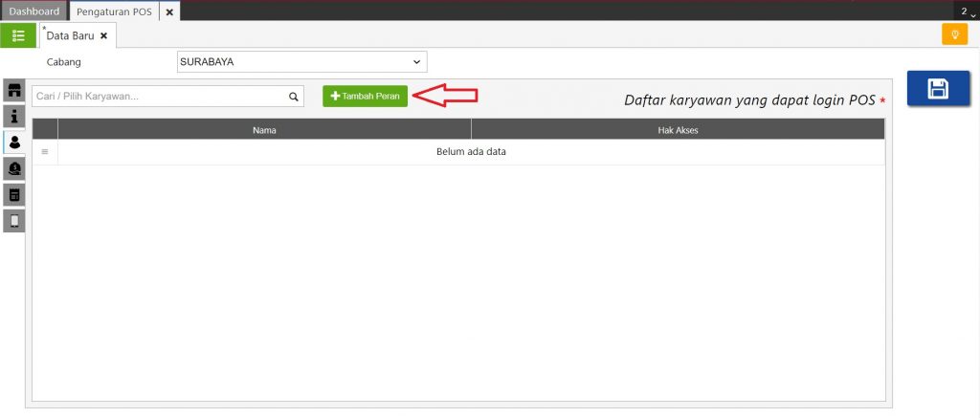Select the Data Baru tab
Image resolution: width=980 pixels, height=418 pixels.
point(72,35)
